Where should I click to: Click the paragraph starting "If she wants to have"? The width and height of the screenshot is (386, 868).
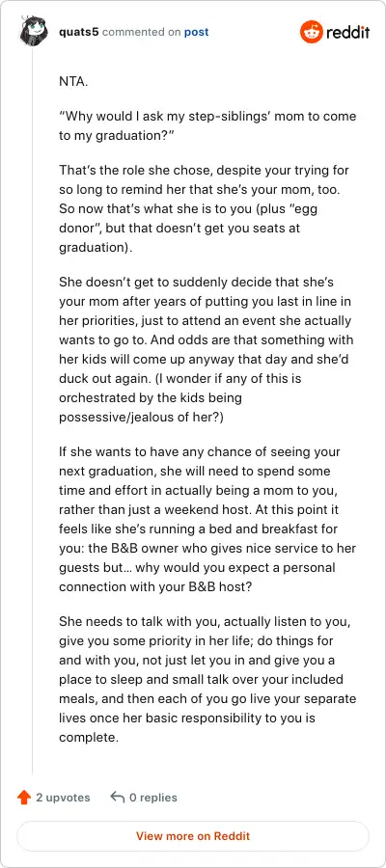pyautogui.click(x=207, y=518)
